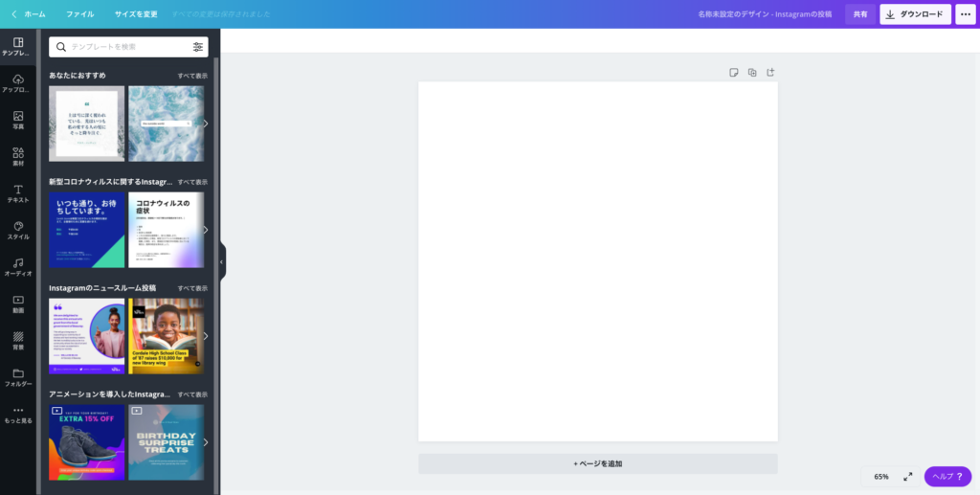Expand the あなたにおすすめ row with right chevron
The width and height of the screenshot is (980, 495).
206,124
